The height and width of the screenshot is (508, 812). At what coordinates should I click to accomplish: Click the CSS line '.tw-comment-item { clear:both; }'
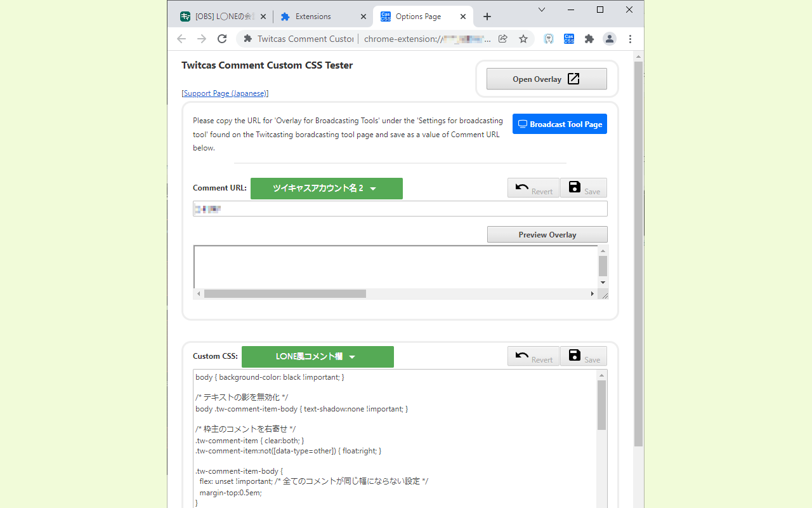tap(250, 440)
